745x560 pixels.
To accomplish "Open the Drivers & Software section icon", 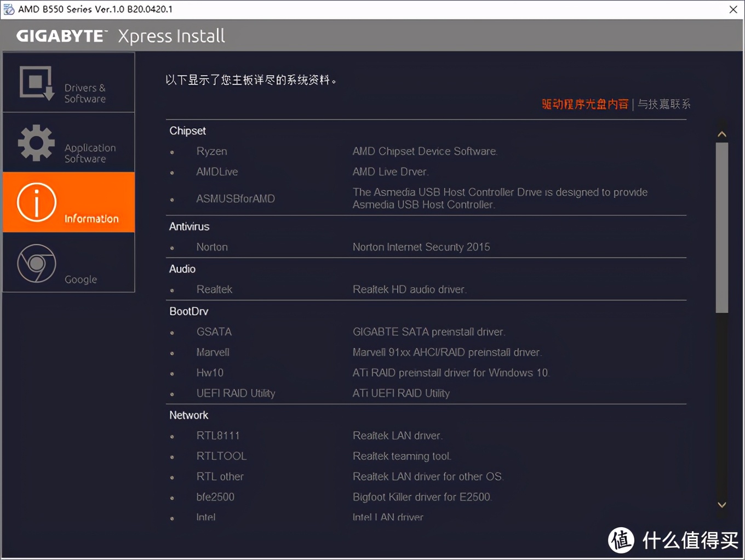I will click(x=37, y=83).
